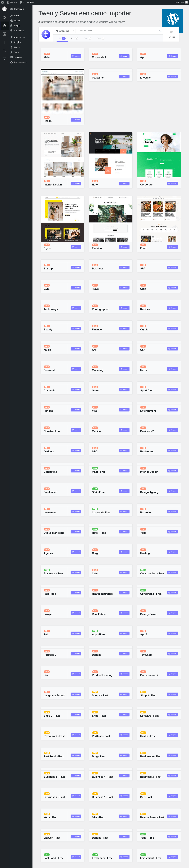
Task: Import the Hotel - Free demo
Action: [124, 531]
